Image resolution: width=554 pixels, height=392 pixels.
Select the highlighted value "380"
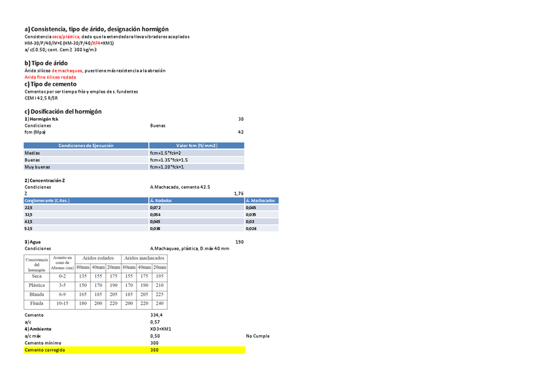tap(154, 350)
